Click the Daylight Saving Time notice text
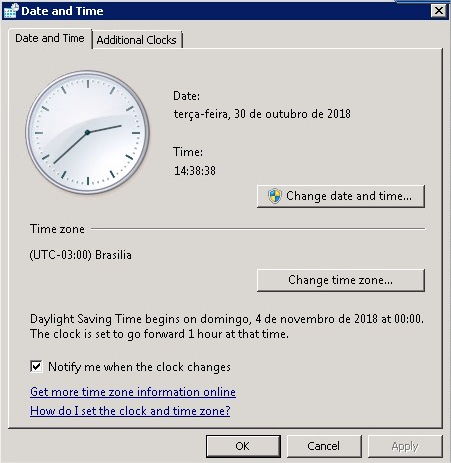The image size is (451, 463). point(227,326)
